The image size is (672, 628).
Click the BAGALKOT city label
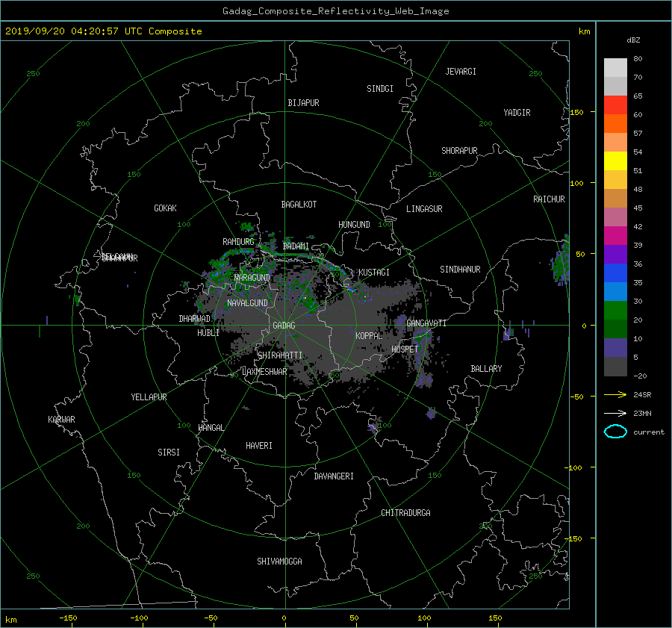pos(299,205)
